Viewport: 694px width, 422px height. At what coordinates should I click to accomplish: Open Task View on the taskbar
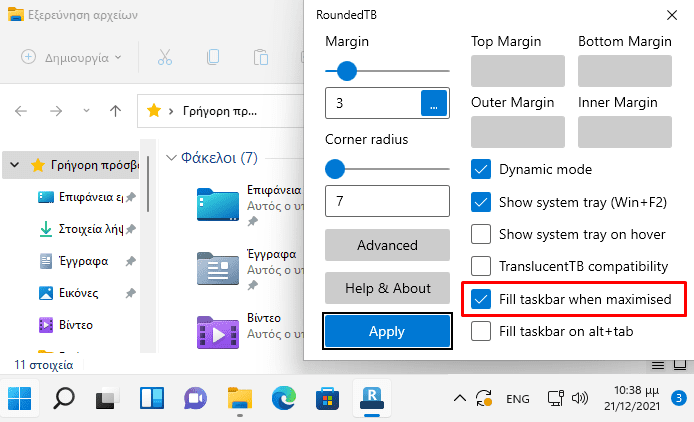[x=108, y=398]
